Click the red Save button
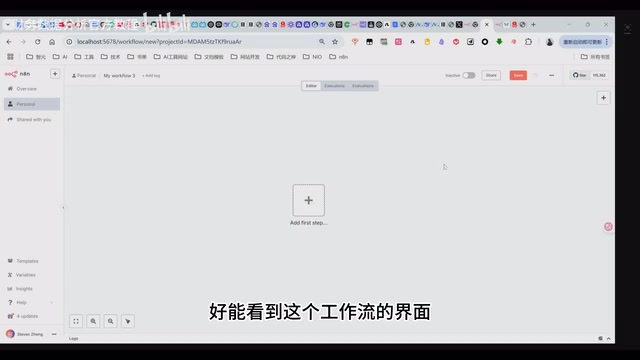The width and height of the screenshot is (640, 360). pos(518,76)
